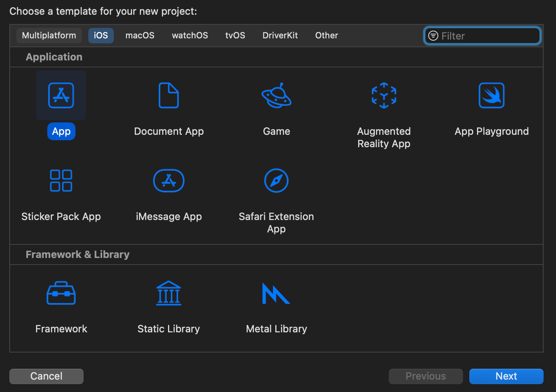
Task: Select the Static Library building icon
Action: [169, 293]
